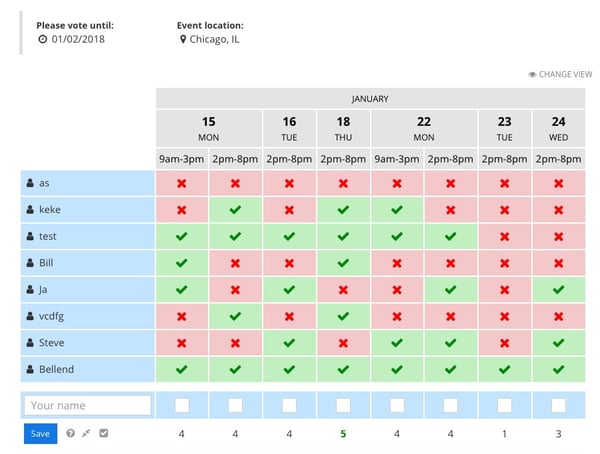This screenshot has height=454, width=600.
Task: Click the clock icon beside 01/02/2018
Action: tap(42, 39)
